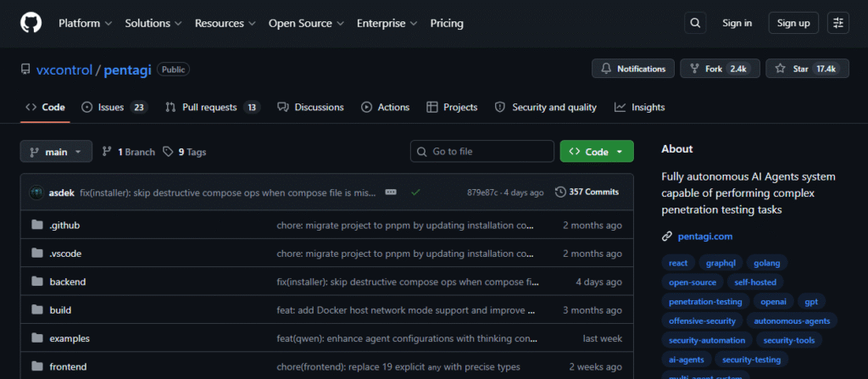Click the security-automation topic tag
The width and height of the screenshot is (868, 379).
[x=707, y=340]
